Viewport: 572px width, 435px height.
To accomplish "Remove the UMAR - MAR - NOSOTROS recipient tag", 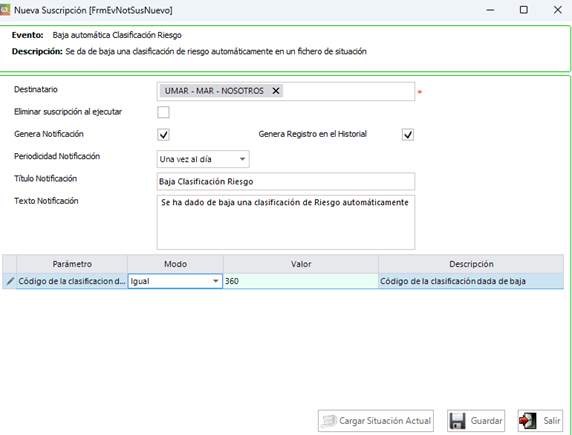I will tap(276, 91).
